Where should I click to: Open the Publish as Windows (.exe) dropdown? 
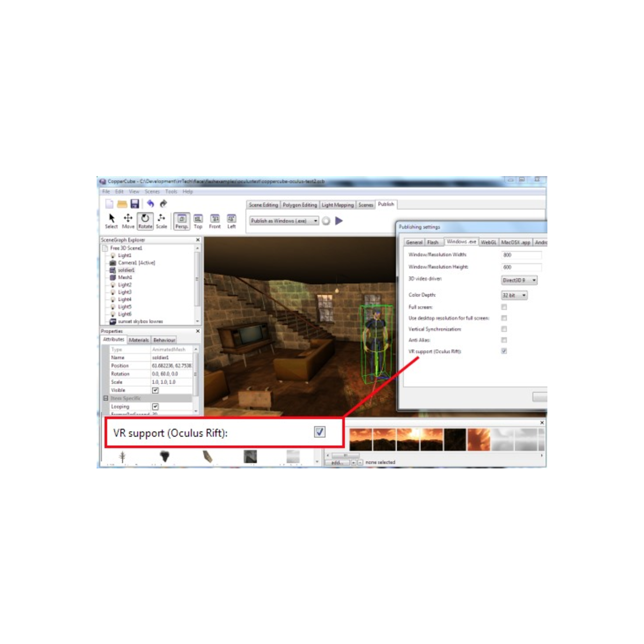point(315,220)
